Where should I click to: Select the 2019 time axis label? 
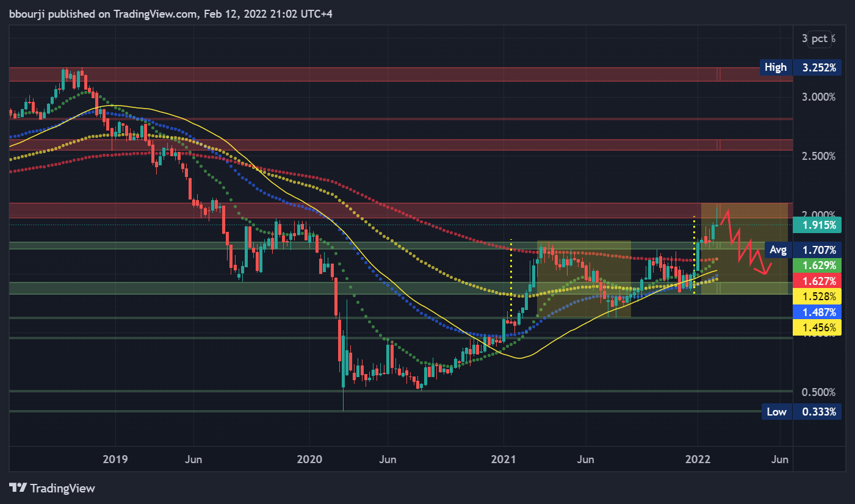coord(116,459)
